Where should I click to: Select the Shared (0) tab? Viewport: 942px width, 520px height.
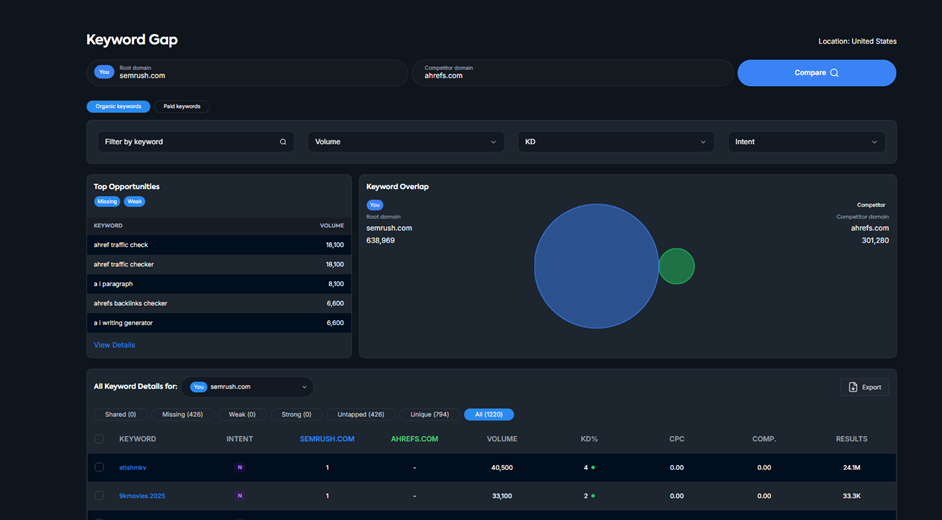pos(120,414)
